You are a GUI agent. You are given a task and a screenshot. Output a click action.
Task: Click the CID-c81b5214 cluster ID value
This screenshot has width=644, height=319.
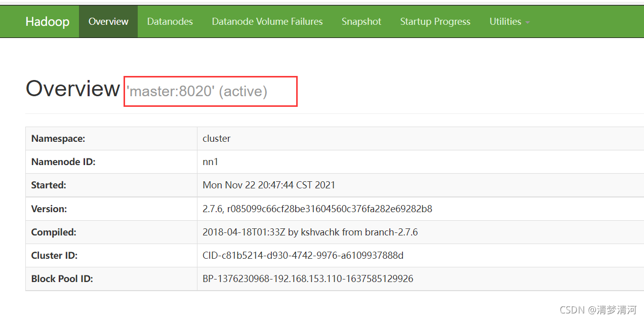(x=303, y=256)
